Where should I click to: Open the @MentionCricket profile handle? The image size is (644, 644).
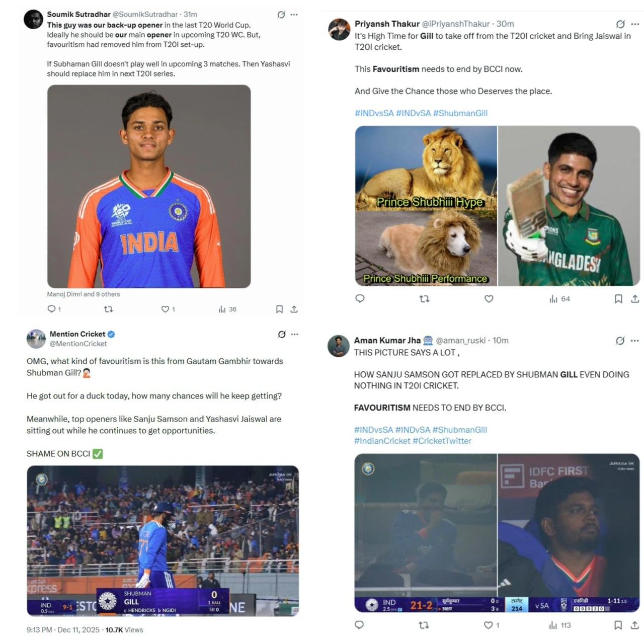78,344
